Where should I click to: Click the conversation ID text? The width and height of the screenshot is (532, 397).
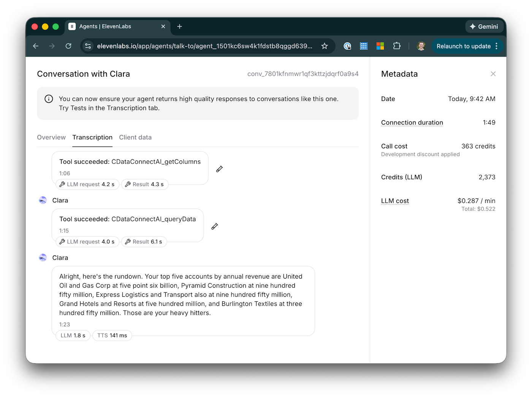point(303,74)
